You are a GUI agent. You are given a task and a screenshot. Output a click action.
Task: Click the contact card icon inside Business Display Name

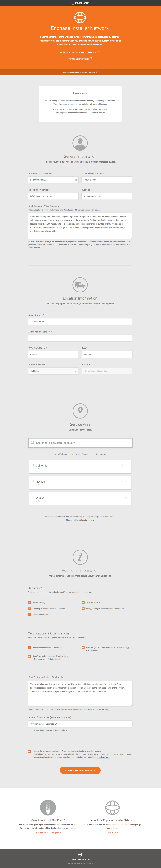(x=76, y=180)
